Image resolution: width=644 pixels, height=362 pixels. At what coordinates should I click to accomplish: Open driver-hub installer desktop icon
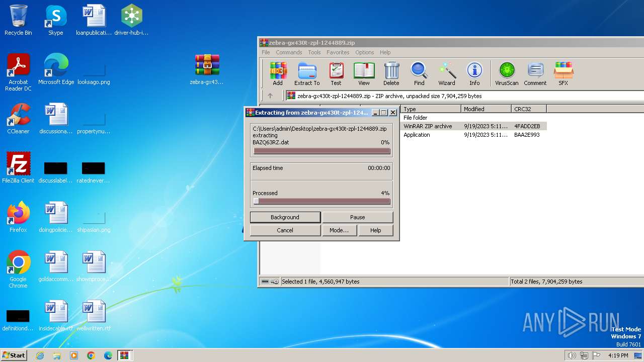point(131,20)
